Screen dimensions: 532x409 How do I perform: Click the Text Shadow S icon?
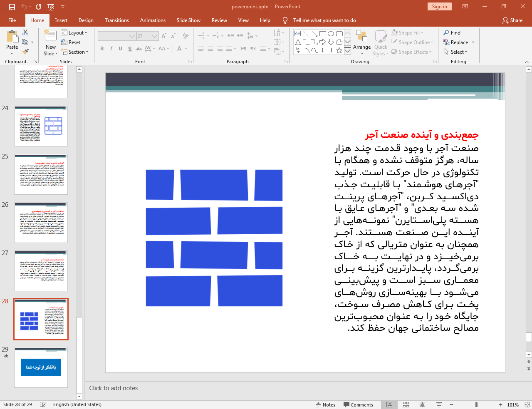[x=130, y=49]
